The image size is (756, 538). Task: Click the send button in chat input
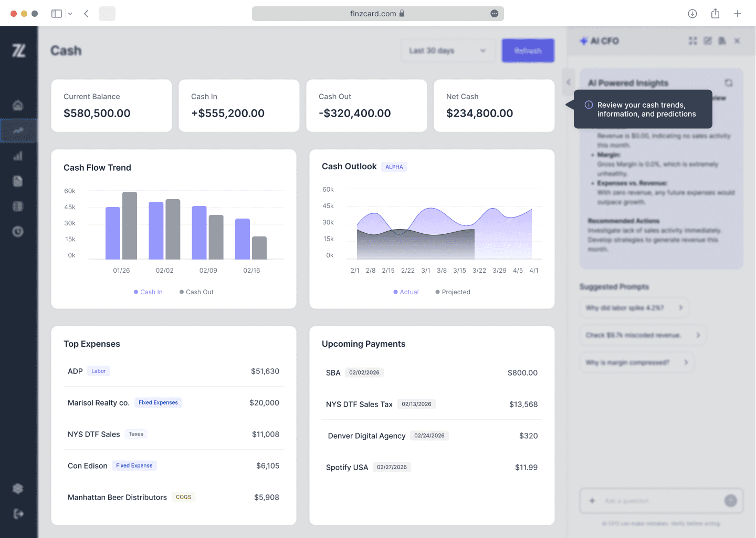pos(731,501)
